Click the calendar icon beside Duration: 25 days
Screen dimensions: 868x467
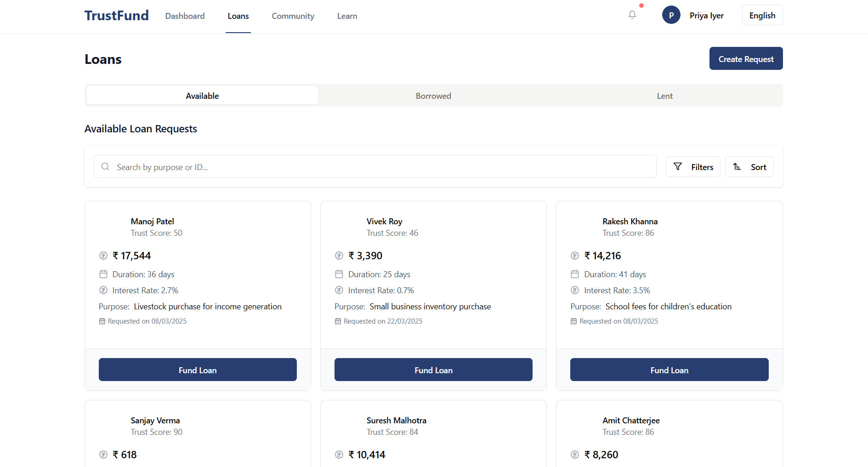(x=339, y=274)
